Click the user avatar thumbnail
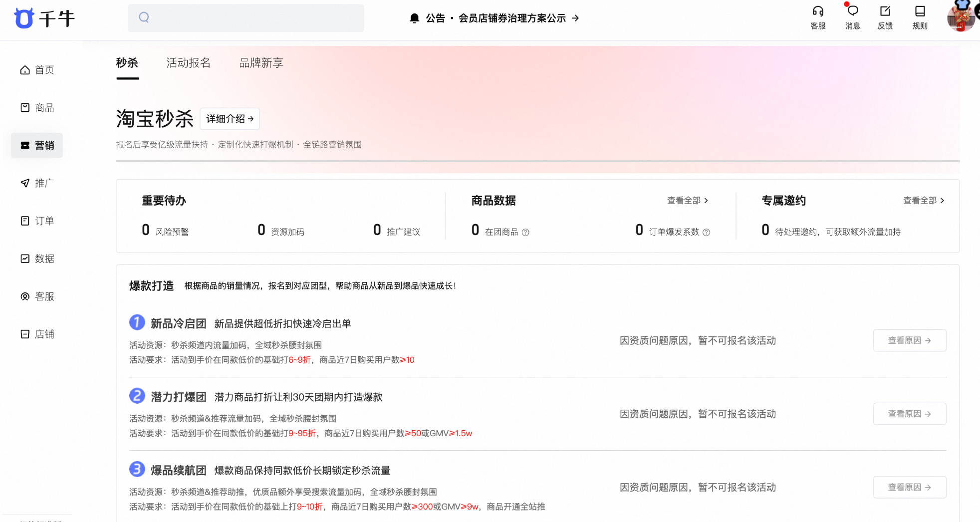The image size is (980, 522). tap(961, 18)
